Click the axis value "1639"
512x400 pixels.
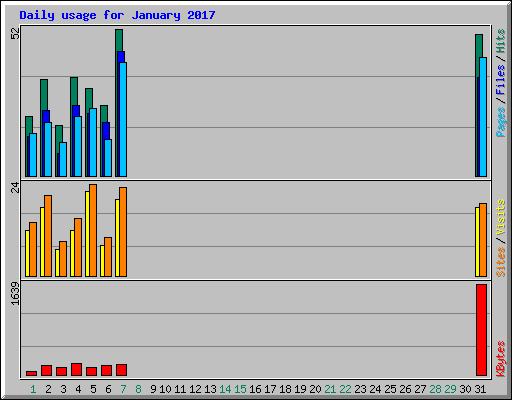tap(15, 293)
